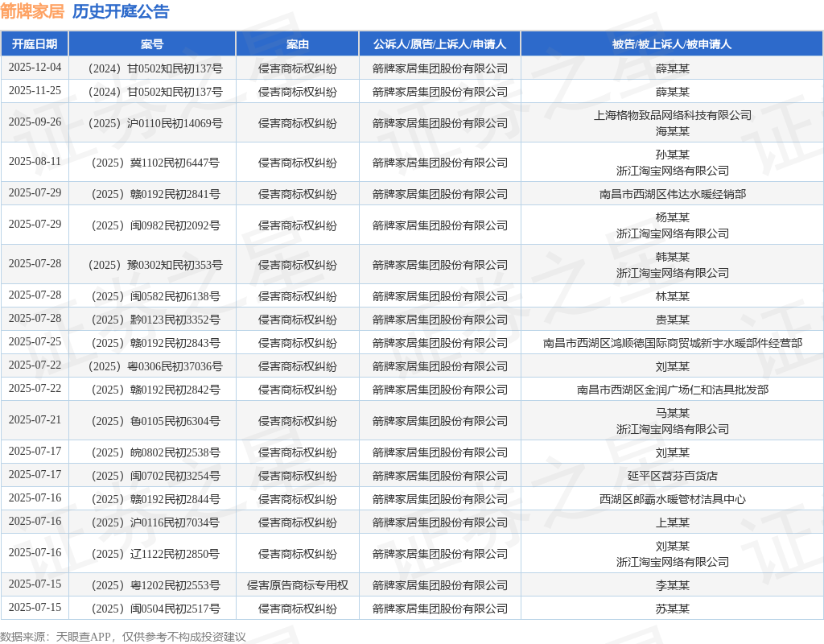The height and width of the screenshot is (644, 824).
Task: Select the date 2025-07-25
Action: (35, 341)
